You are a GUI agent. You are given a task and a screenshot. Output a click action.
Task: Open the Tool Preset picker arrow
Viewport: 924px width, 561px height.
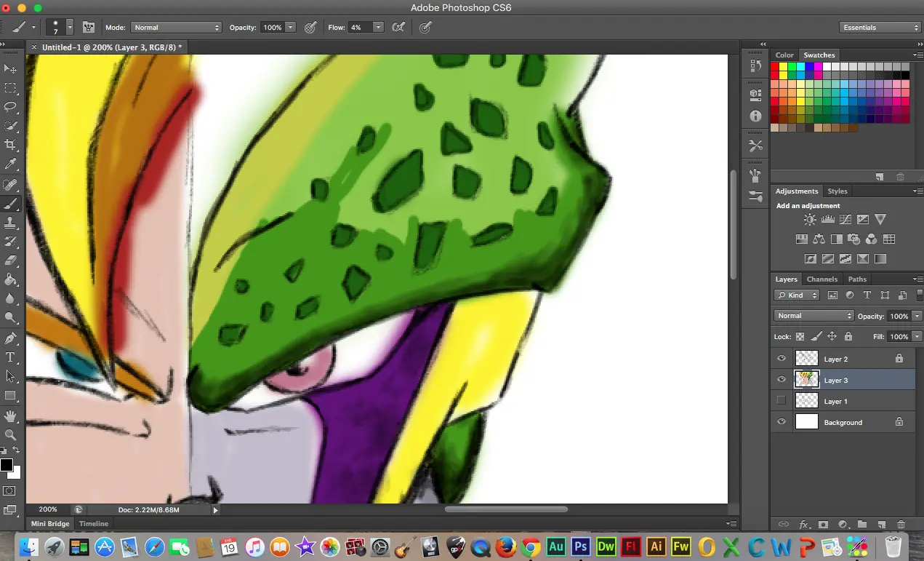point(33,28)
